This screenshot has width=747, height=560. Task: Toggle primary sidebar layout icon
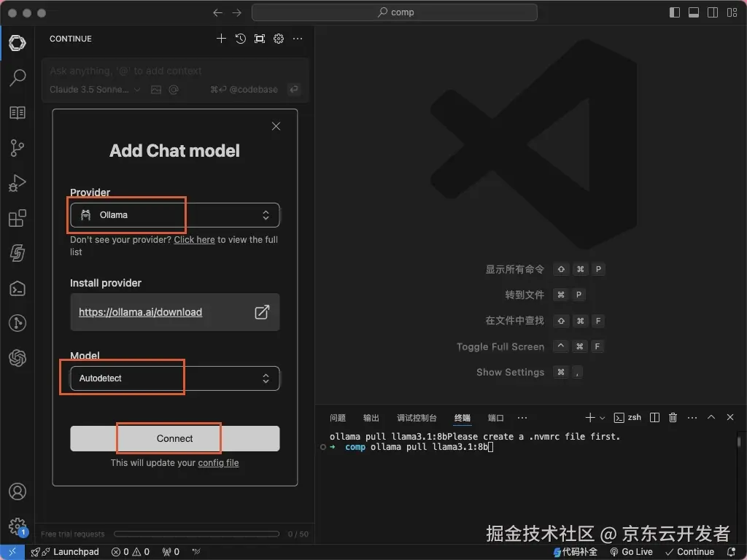click(675, 13)
